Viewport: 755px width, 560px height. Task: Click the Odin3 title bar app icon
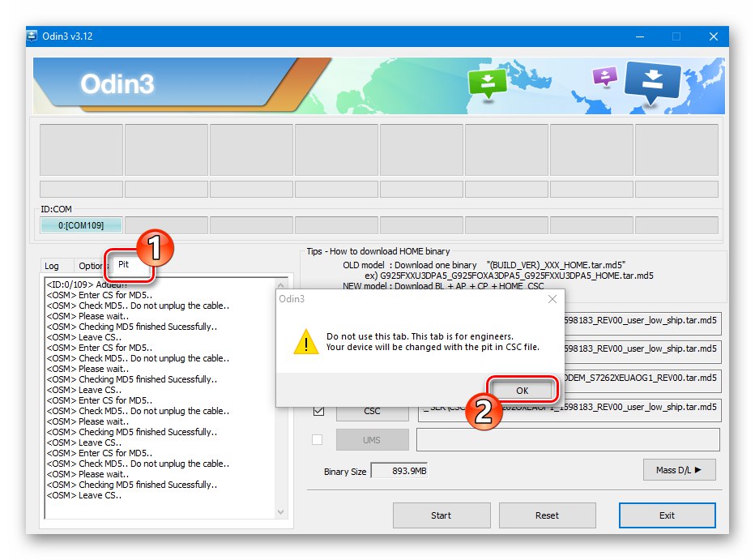[x=32, y=36]
